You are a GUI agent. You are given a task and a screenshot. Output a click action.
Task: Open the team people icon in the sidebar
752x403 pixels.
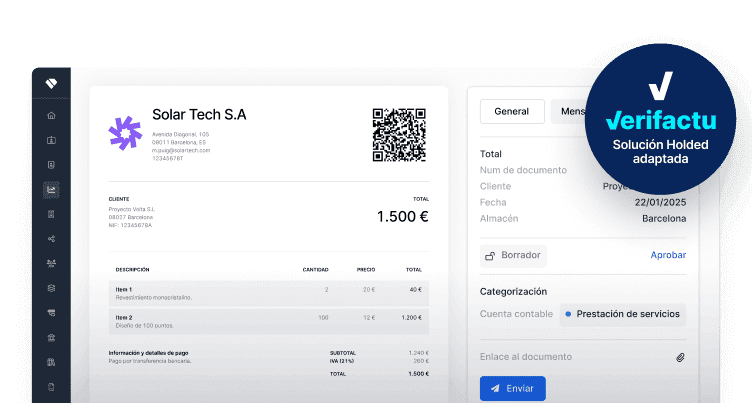[51, 263]
